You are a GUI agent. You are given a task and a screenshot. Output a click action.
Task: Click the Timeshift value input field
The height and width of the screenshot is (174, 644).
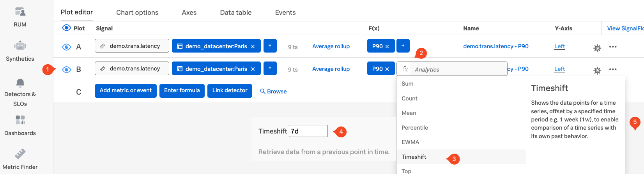tap(308, 131)
